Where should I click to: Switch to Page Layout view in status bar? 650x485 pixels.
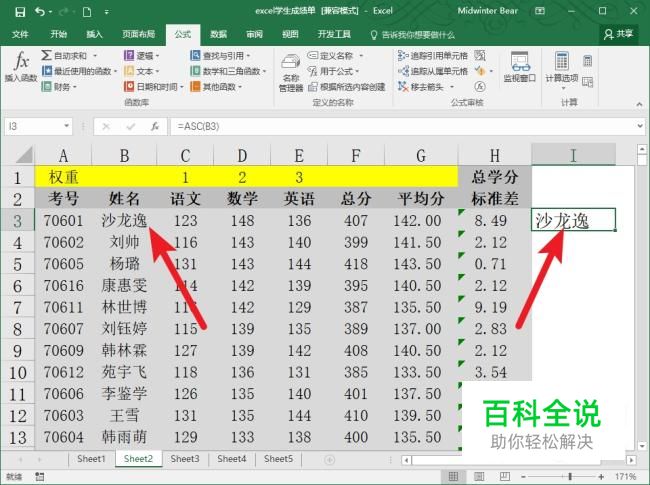(479, 476)
